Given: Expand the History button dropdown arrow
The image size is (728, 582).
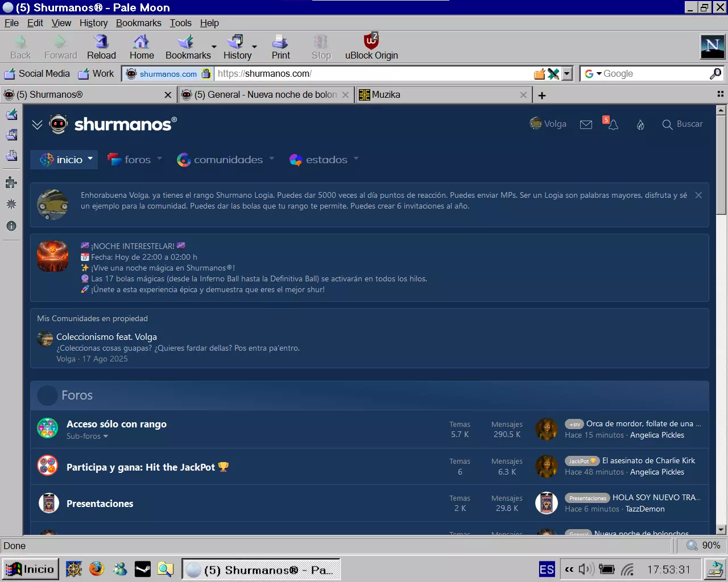Looking at the screenshot, I should coord(254,47).
